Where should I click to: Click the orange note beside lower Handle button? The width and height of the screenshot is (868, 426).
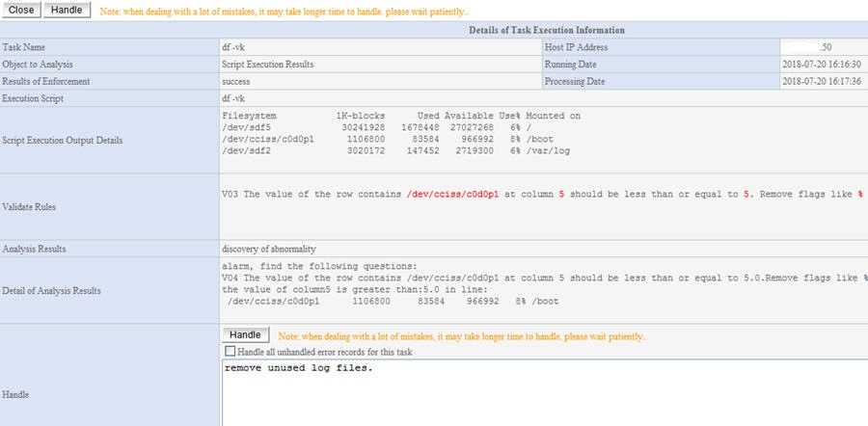point(462,336)
